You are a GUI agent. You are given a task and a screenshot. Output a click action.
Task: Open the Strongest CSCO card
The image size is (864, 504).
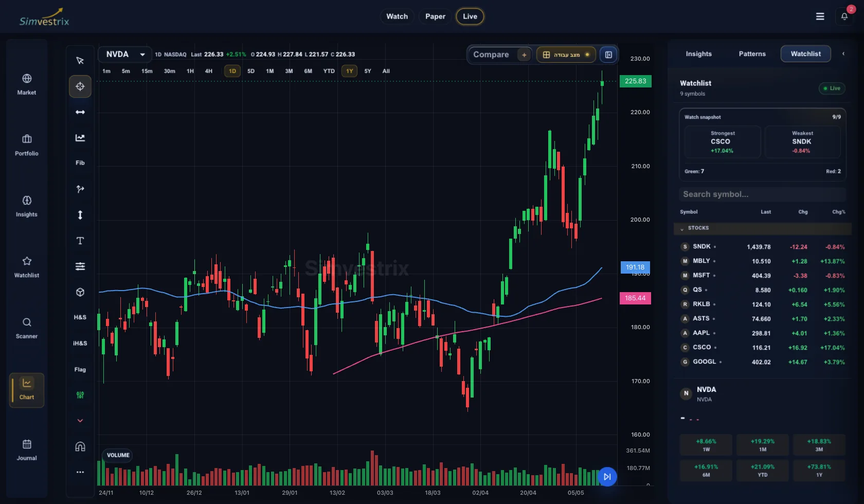[x=723, y=142]
